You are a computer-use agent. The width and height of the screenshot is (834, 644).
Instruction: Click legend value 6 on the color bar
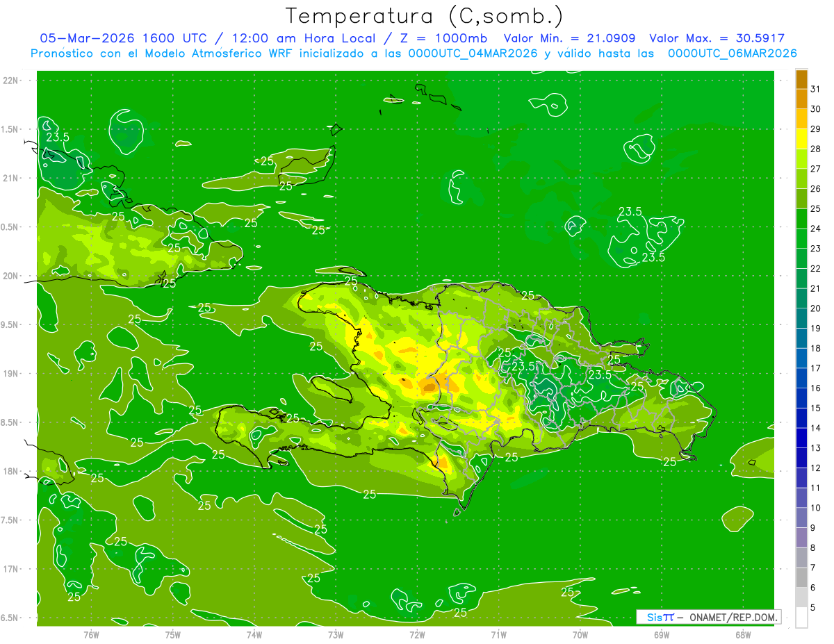[813, 588]
